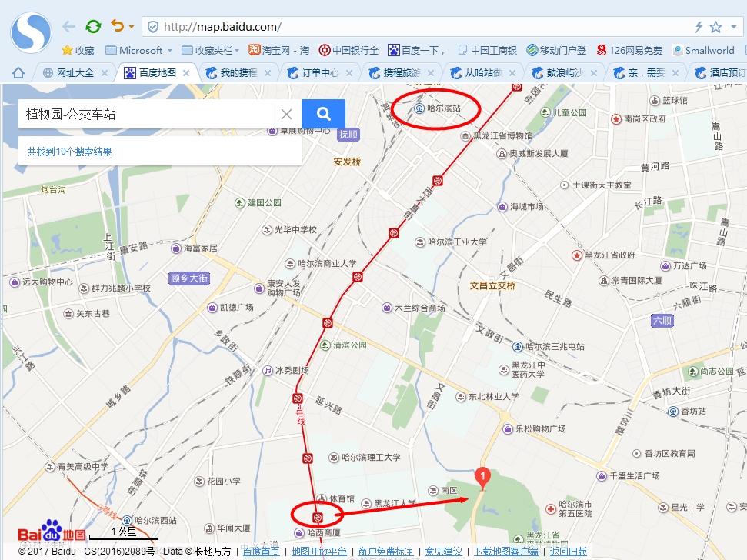Screen dimensions: 747x560
Task: Open the 中国银行 bookmark
Action: point(348,50)
